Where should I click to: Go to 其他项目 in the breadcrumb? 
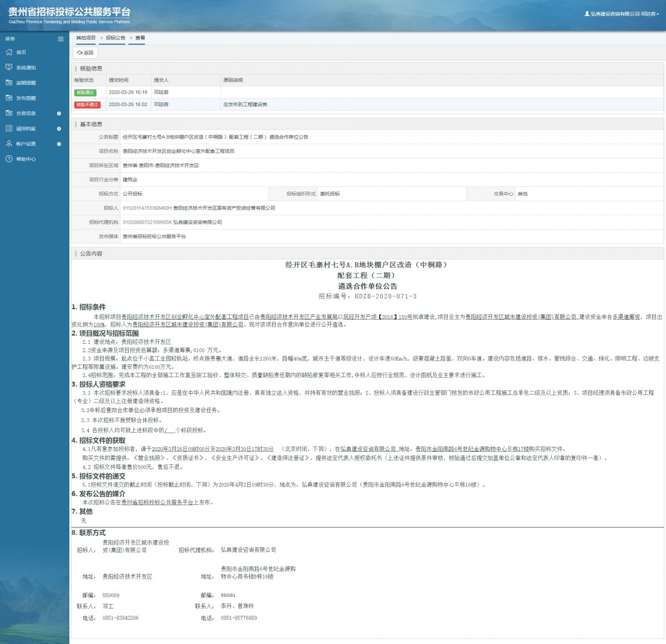coord(86,38)
